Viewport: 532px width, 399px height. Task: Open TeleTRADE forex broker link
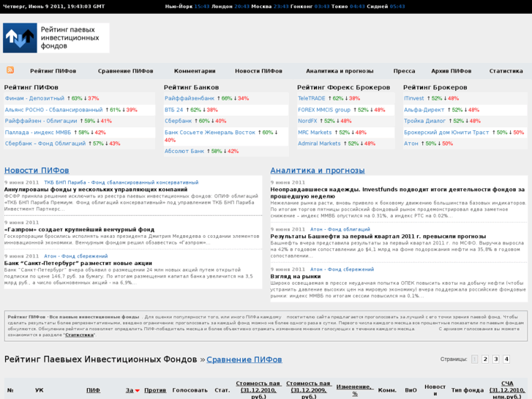click(312, 99)
